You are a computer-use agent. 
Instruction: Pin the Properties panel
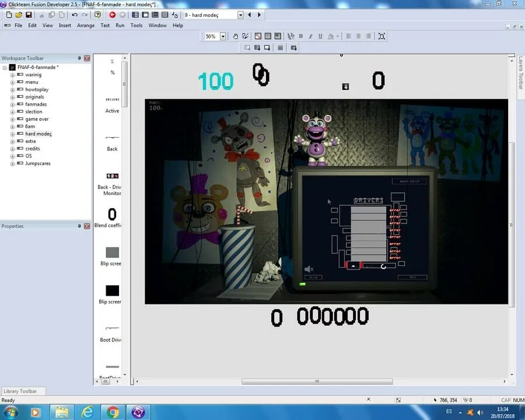[x=79, y=226]
